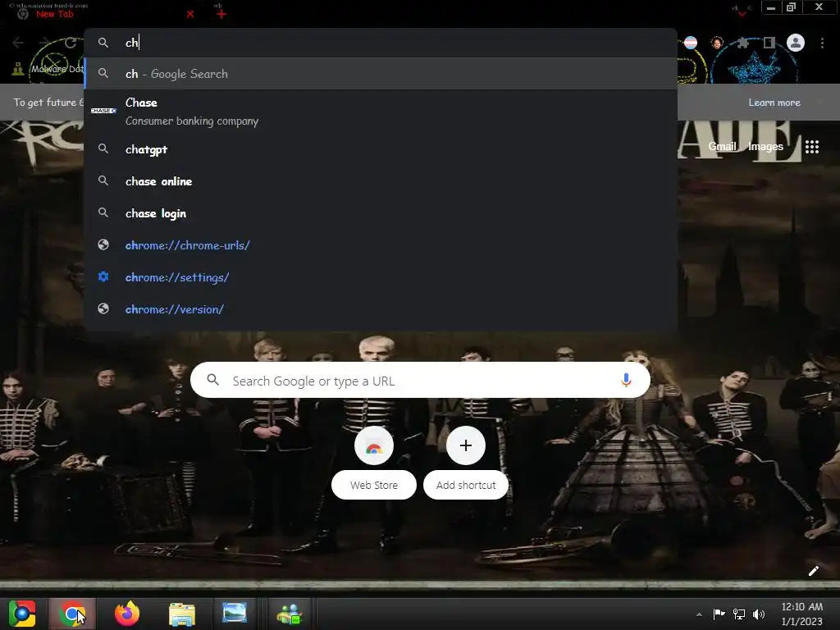Reload the page with refresh icon

71,43
